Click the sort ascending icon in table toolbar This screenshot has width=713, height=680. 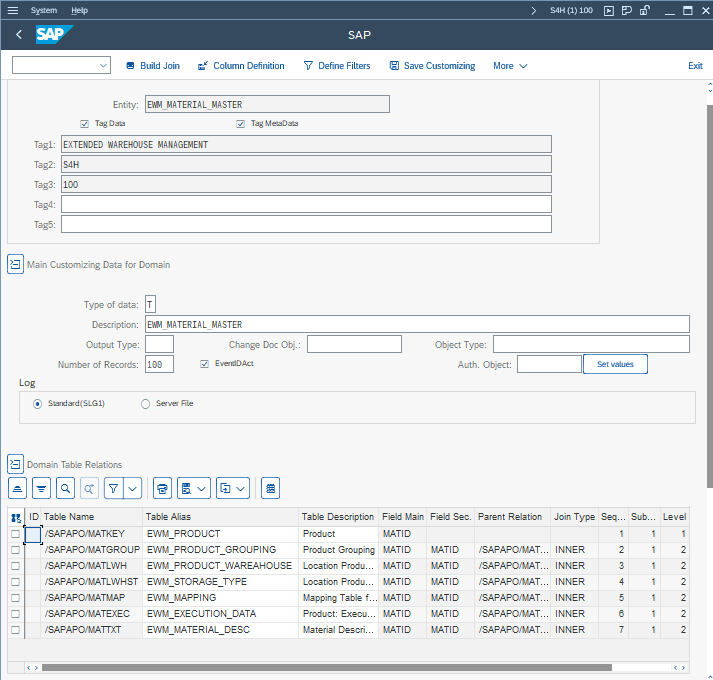point(17,488)
